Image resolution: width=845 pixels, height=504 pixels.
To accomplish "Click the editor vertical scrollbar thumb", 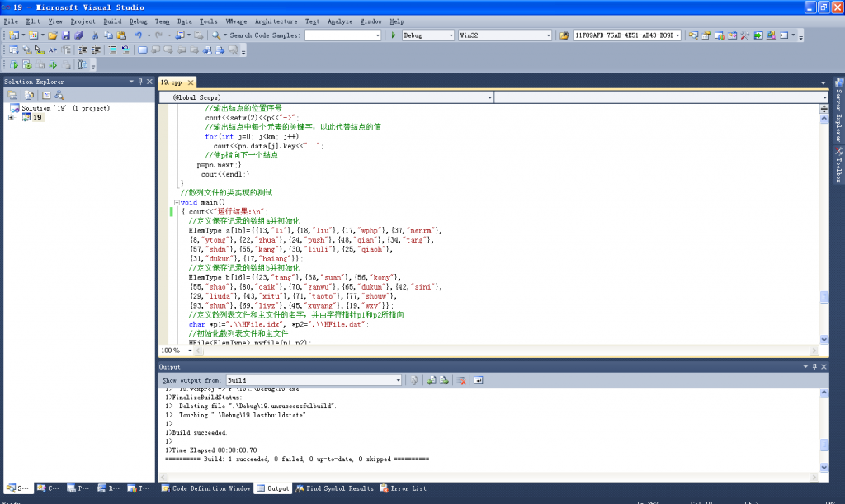I will [824, 298].
